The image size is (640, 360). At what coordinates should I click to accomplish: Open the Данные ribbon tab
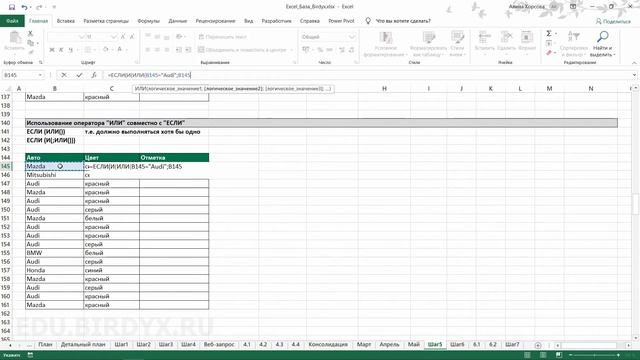pyautogui.click(x=178, y=21)
